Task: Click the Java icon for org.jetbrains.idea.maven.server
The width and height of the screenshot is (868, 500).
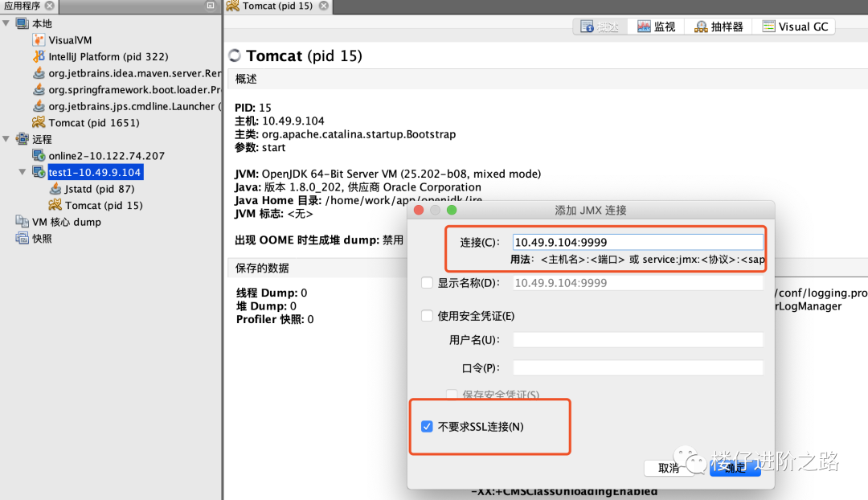Action: (x=39, y=73)
